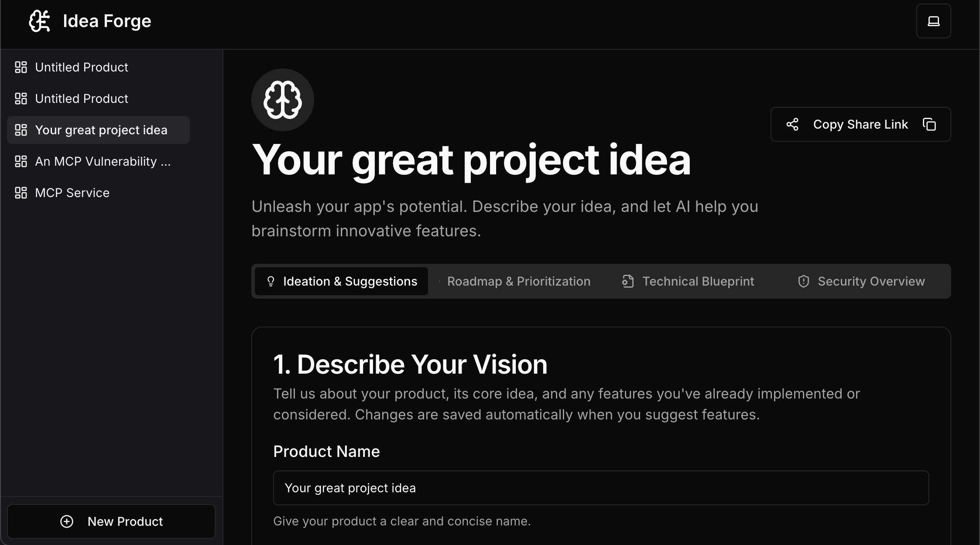Click the plus icon on New Product button

click(x=66, y=521)
